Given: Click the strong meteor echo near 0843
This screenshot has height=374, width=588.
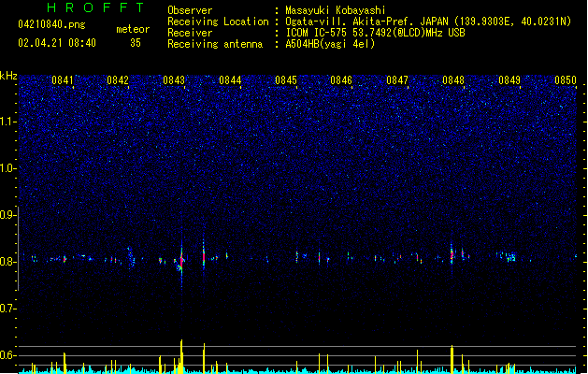Looking at the screenshot, I should [181, 261].
